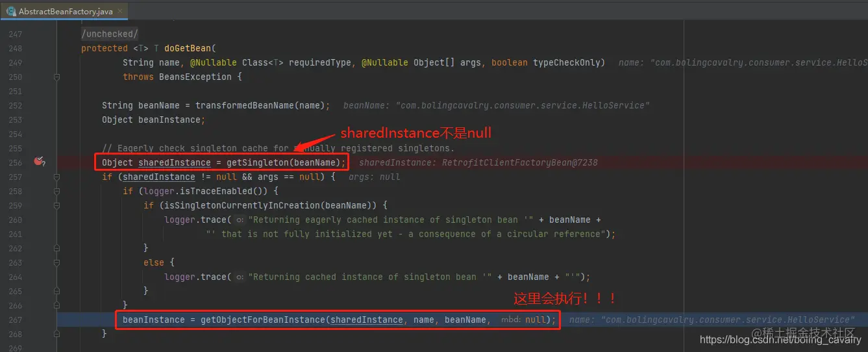
Task: Click the throws keyword on line 250
Action: (138, 77)
